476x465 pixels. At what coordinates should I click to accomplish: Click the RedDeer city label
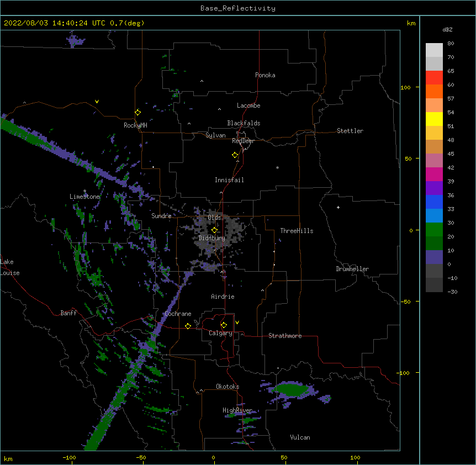click(243, 141)
